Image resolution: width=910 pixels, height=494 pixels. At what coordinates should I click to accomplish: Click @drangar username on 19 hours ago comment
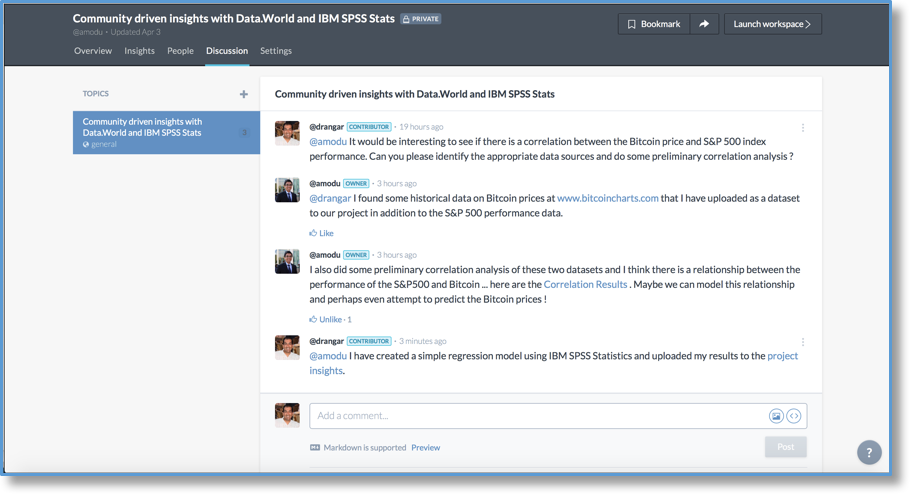(326, 127)
